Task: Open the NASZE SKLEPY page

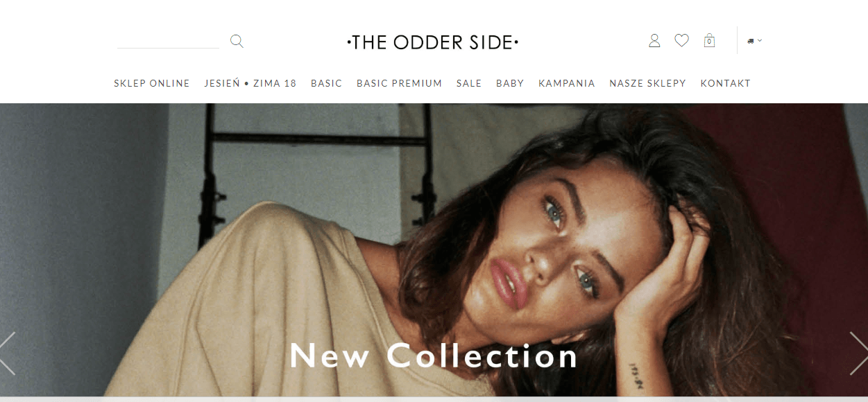Action: (648, 83)
